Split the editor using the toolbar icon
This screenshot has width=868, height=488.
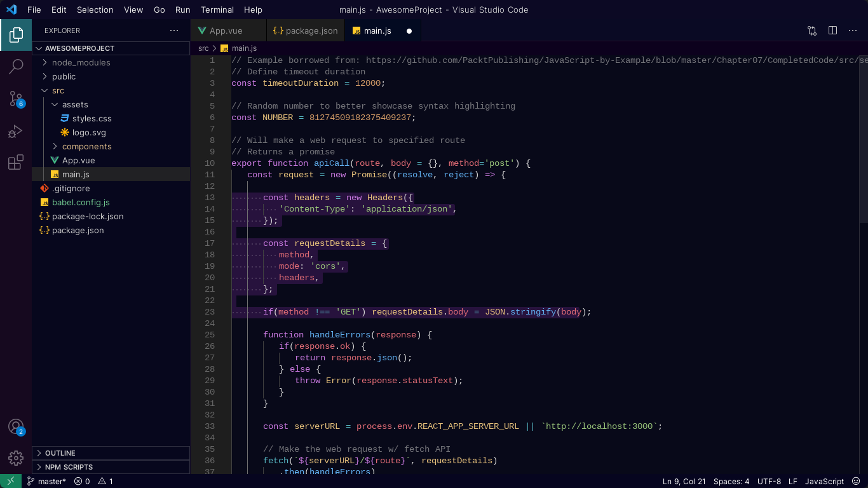click(832, 30)
